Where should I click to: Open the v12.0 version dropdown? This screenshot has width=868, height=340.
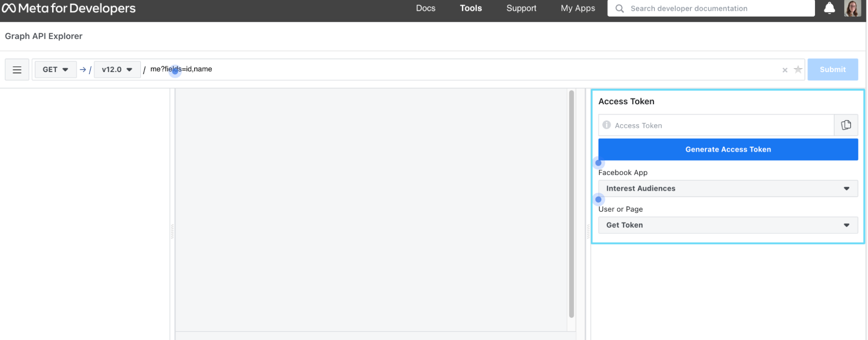click(x=117, y=69)
